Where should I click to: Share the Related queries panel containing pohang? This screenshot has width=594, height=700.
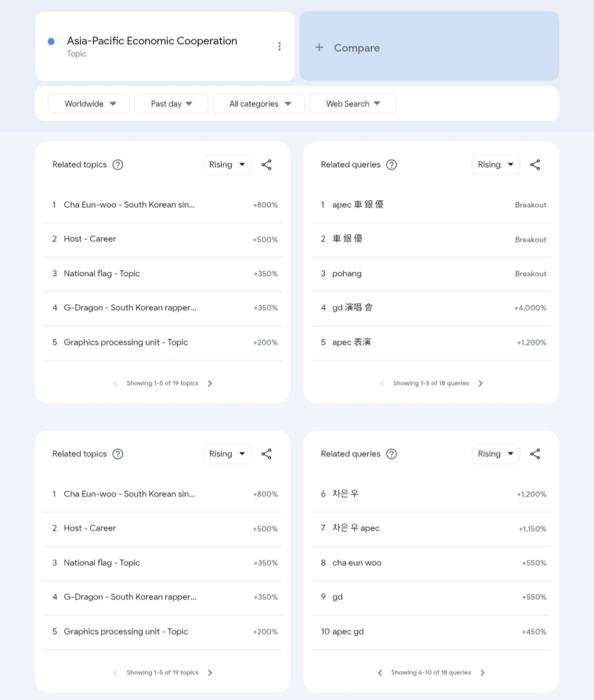[x=535, y=165]
